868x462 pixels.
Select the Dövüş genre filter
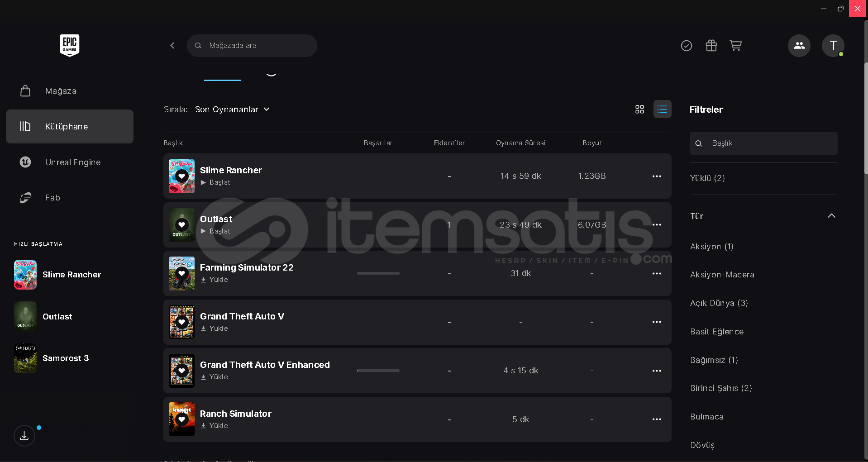(x=702, y=445)
